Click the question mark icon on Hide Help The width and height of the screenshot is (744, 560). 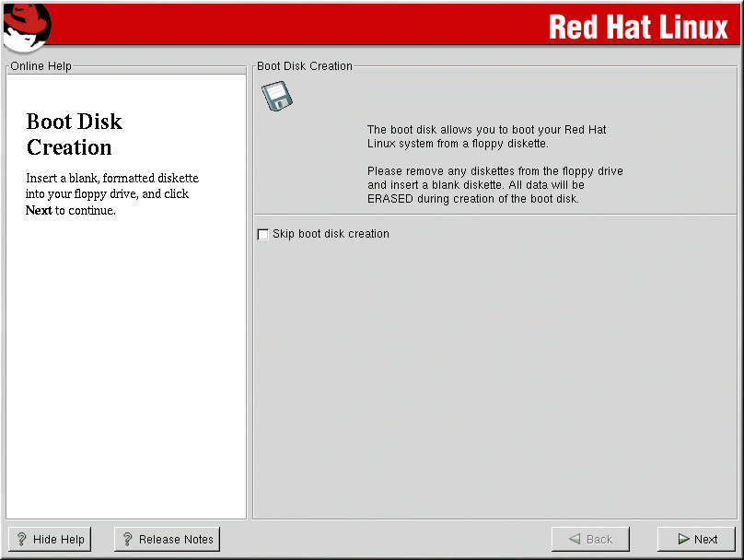click(x=22, y=540)
